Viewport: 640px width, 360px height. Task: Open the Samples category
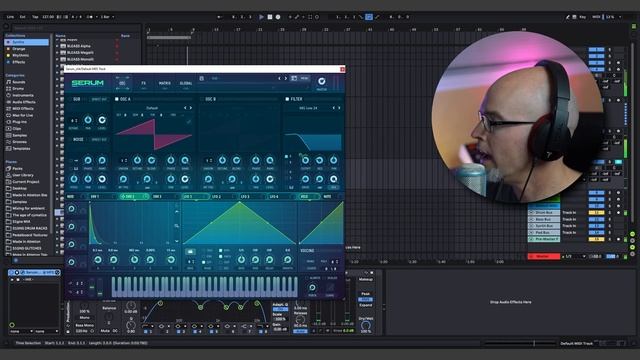tap(20, 135)
